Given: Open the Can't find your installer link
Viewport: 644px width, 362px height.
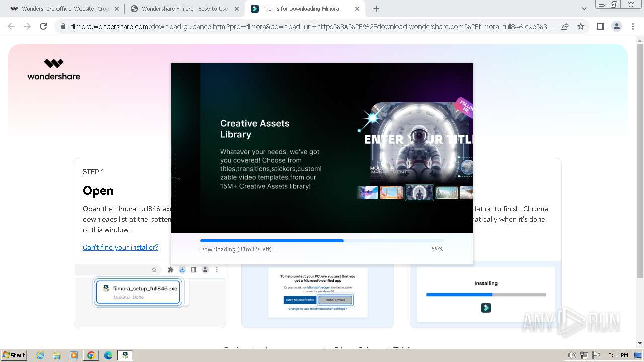Looking at the screenshot, I should click(120, 247).
